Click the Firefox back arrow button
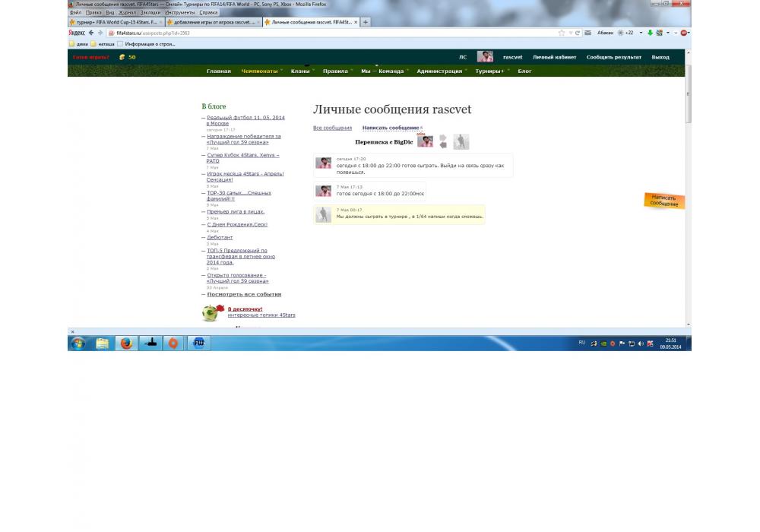This screenshot has width=760, height=532. 91,33
